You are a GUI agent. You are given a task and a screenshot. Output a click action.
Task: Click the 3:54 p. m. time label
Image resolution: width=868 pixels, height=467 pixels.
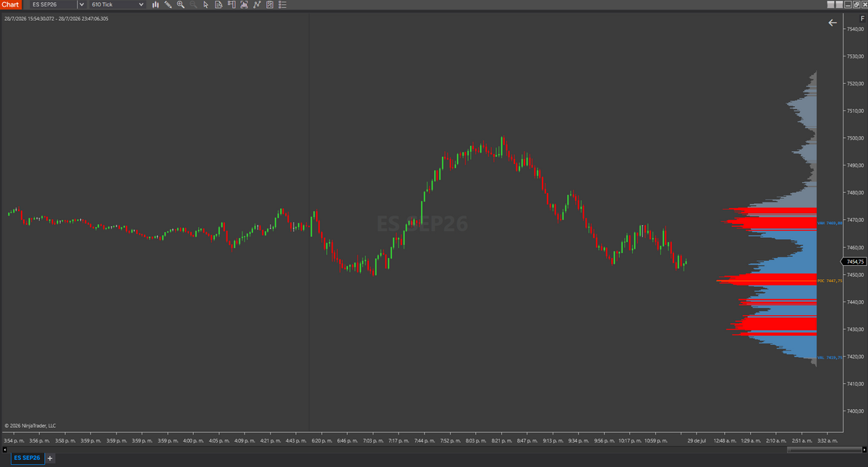(14, 440)
